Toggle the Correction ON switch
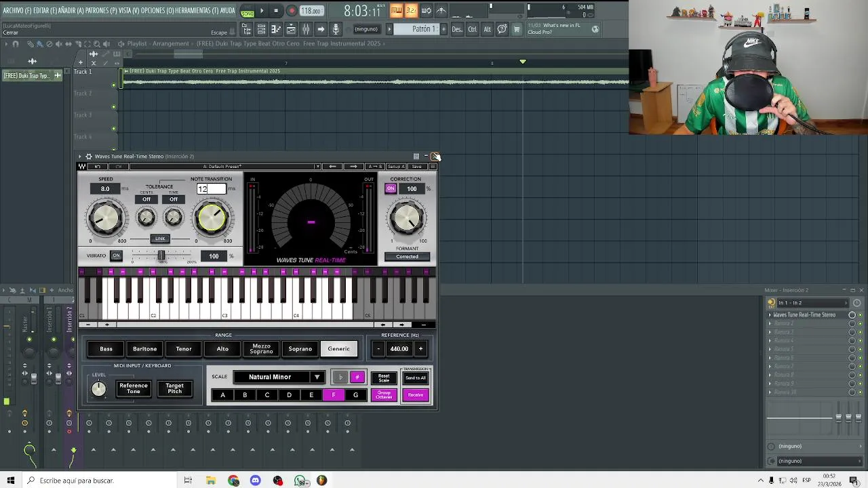Viewport: 868px width, 488px height. click(x=391, y=188)
